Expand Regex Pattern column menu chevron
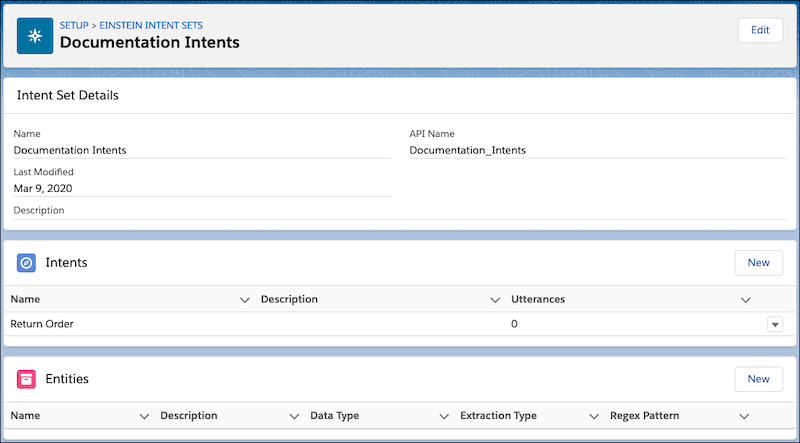The height and width of the screenshot is (443, 800). (744, 416)
